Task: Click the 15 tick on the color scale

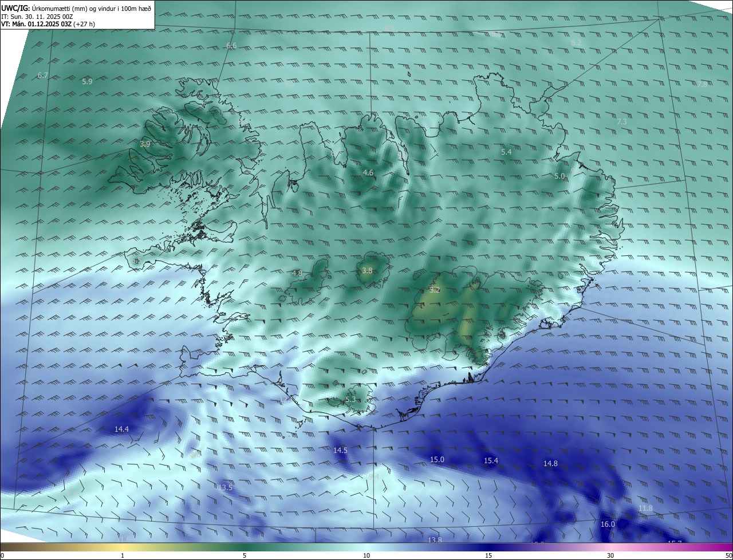Action: coord(488,555)
